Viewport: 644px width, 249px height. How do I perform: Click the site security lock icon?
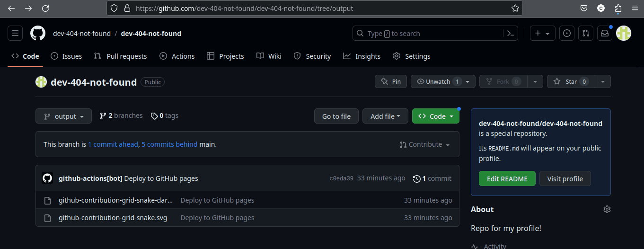click(x=126, y=9)
